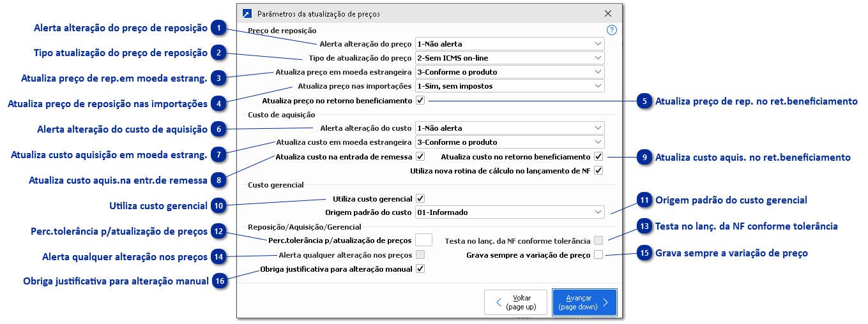Open 'Alerta alteração do preço' dropdown

pos(509,44)
